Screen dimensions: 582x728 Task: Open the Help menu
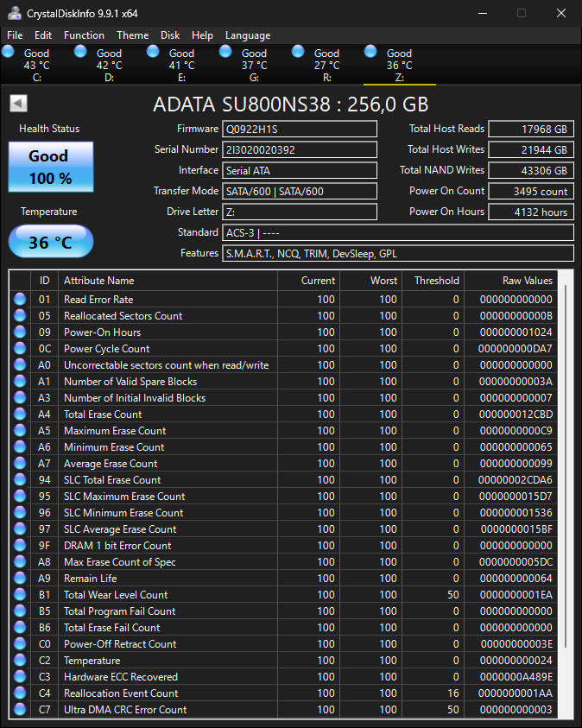click(x=202, y=35)
